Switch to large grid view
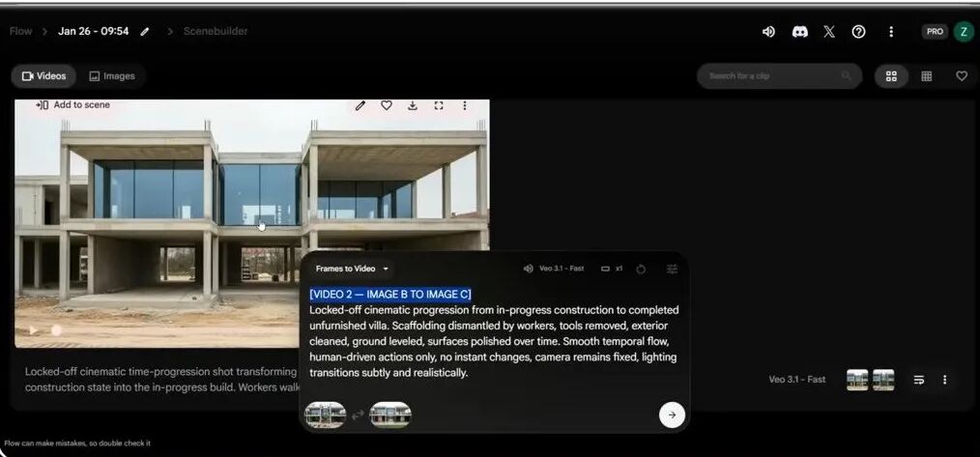 coord(891,76)
